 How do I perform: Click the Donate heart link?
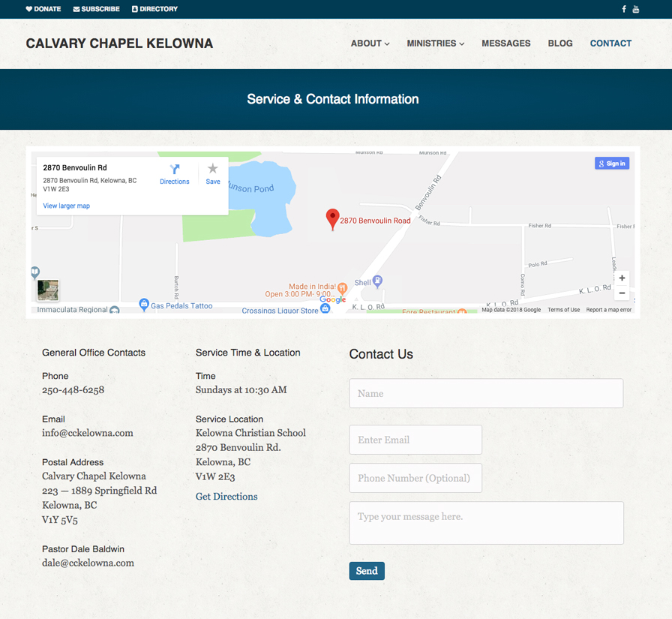tap(43, 9)
